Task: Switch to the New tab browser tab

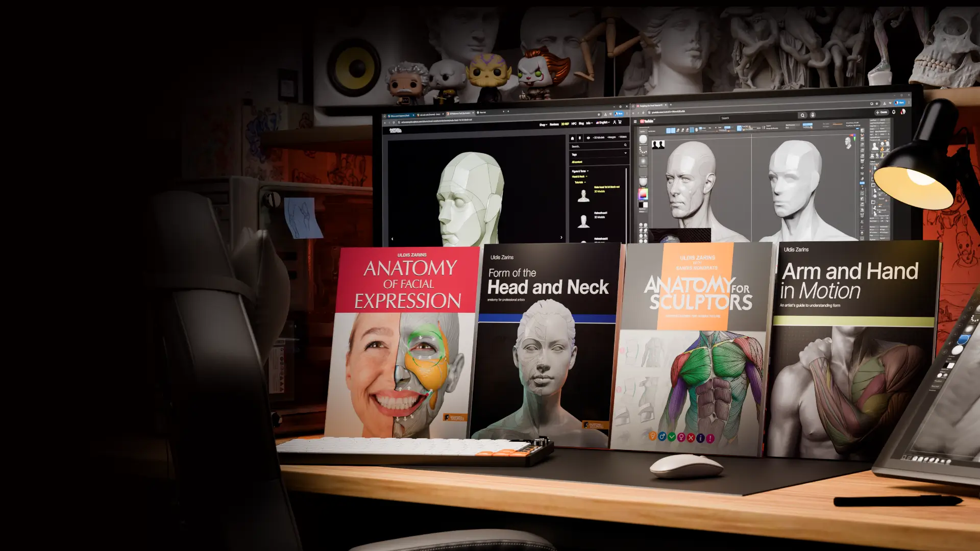Action: (x=483, y=112)
